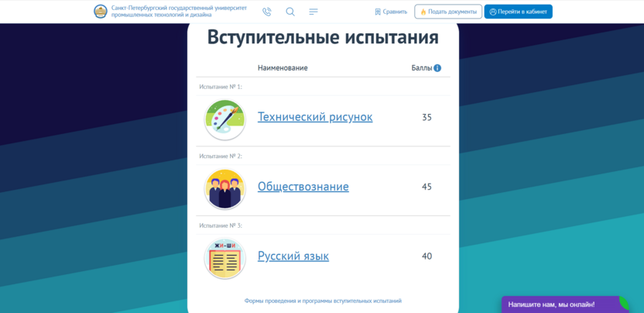This screenshot has height=313, width=644.
Task: Open Формы проведения и программы вступительных испытаний
Action: [323, 301]
